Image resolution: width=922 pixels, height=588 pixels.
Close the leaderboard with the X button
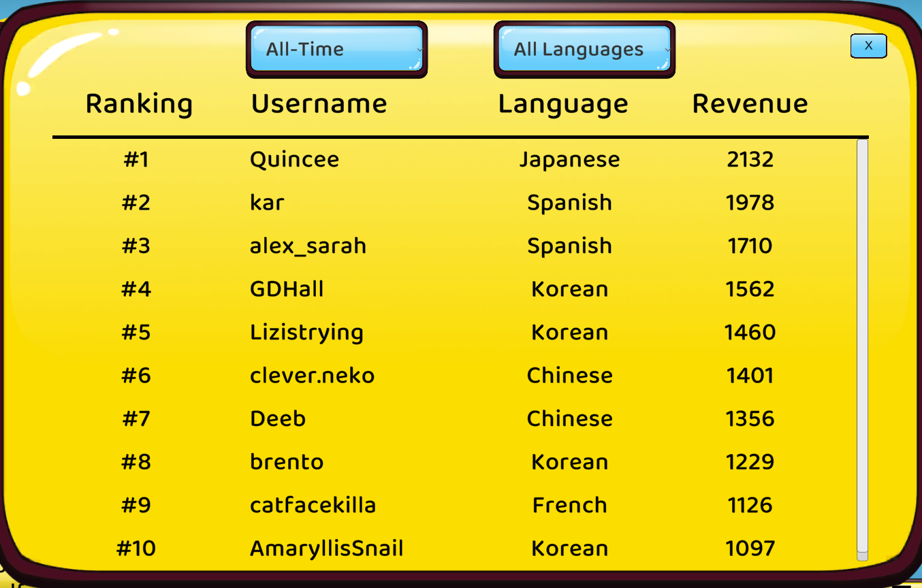(x=868, y=46)
